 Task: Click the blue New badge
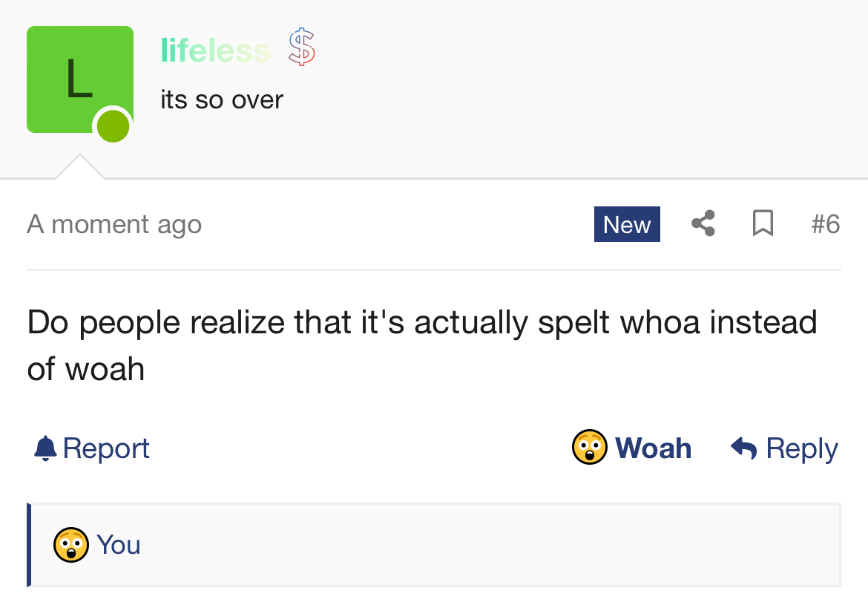coord(627,224)
